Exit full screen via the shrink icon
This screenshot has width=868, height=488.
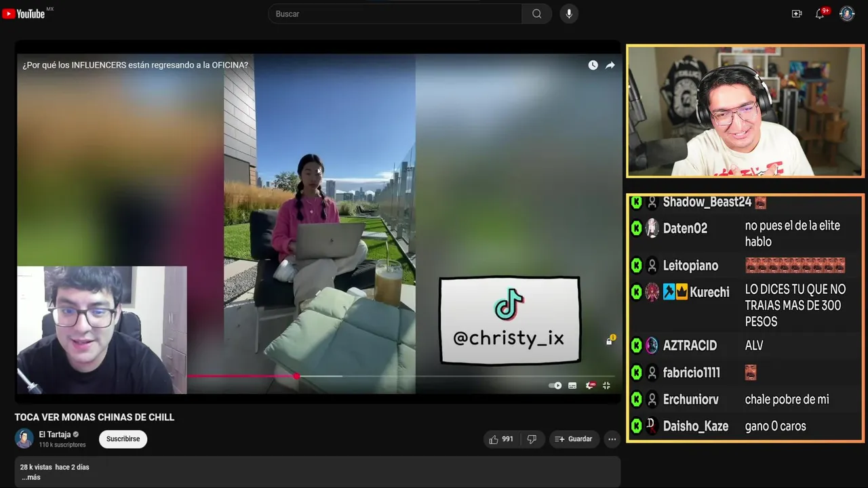606,386
